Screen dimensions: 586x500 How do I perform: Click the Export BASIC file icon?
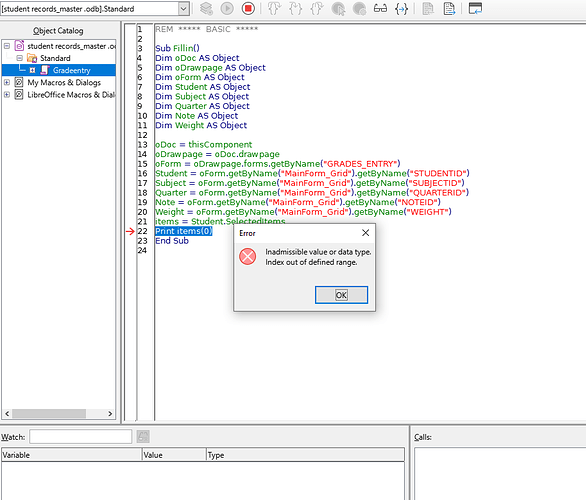point(449,8)
